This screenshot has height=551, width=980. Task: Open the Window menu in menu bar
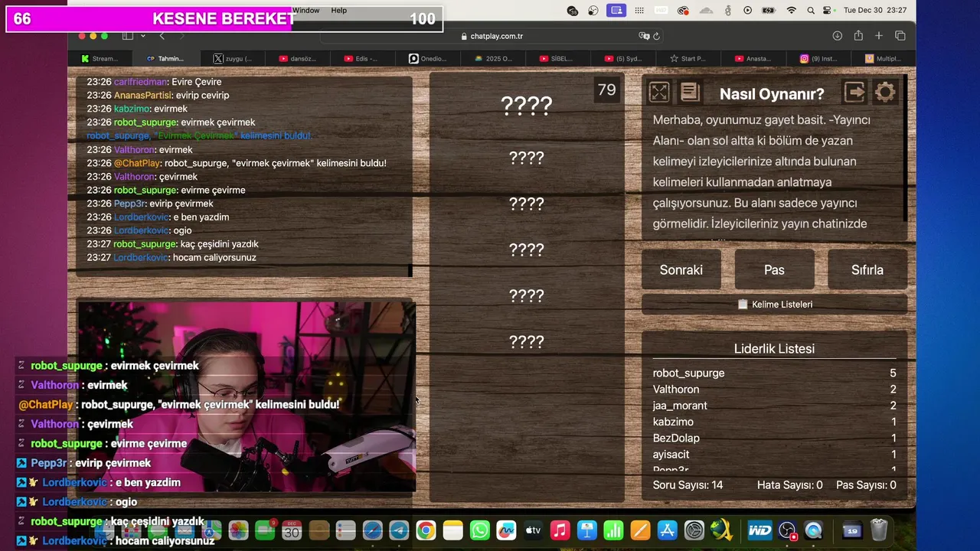pyautogui.click(x=305, y=10)
